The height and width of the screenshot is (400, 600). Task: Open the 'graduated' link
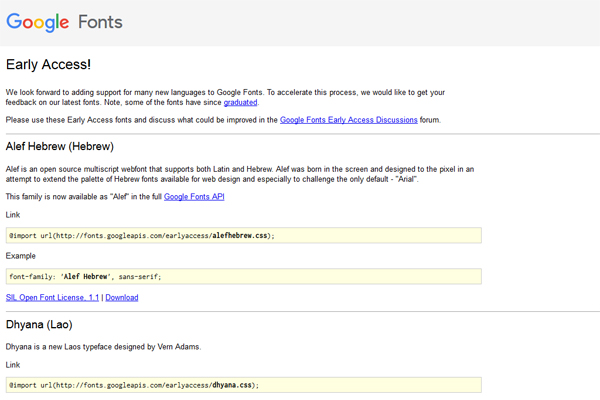tap(240, 102)
